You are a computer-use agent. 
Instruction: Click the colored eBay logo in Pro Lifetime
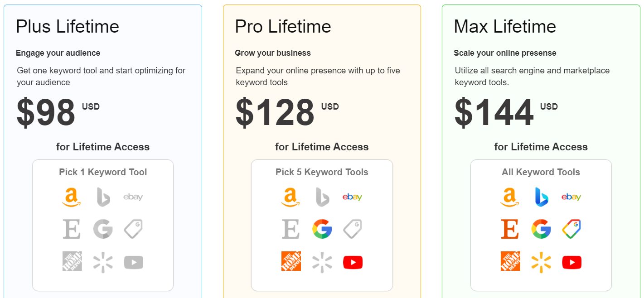[352, 197]
